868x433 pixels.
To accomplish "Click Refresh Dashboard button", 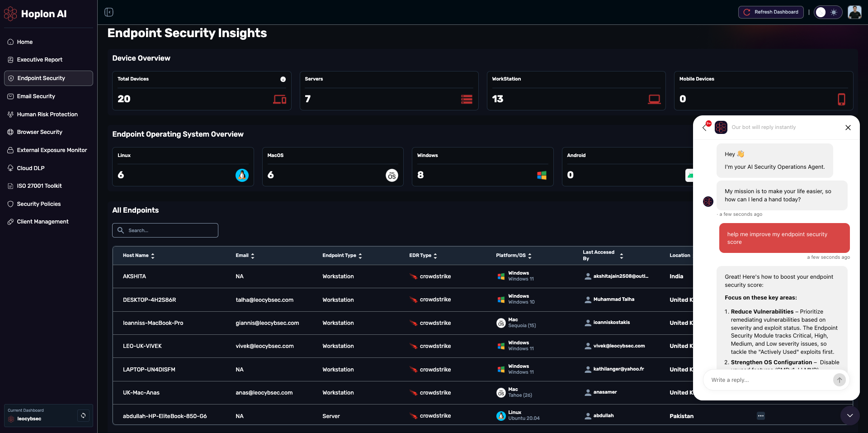I will (771, 12).
